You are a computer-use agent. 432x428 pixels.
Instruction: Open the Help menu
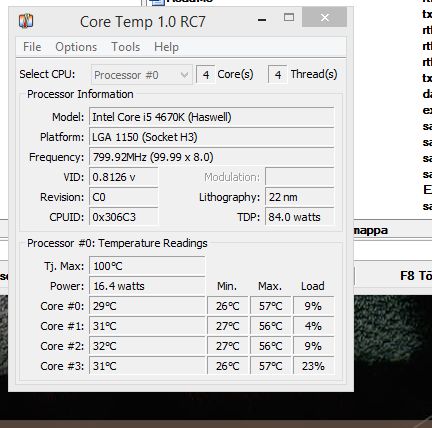(x=166, y=47)
